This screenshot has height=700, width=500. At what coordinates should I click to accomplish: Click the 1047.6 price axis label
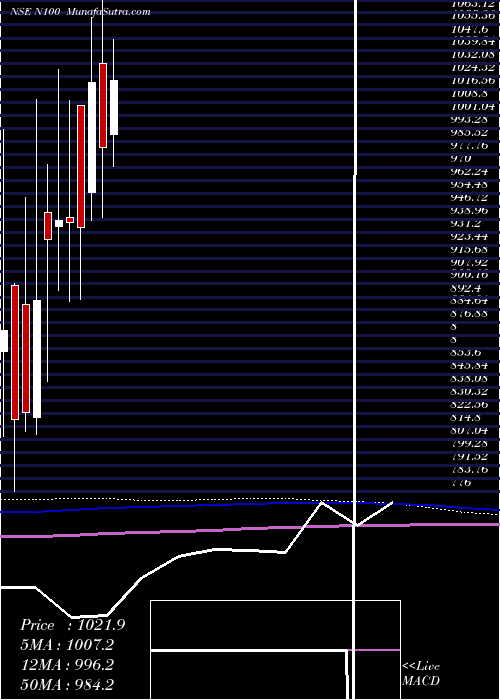469,29
